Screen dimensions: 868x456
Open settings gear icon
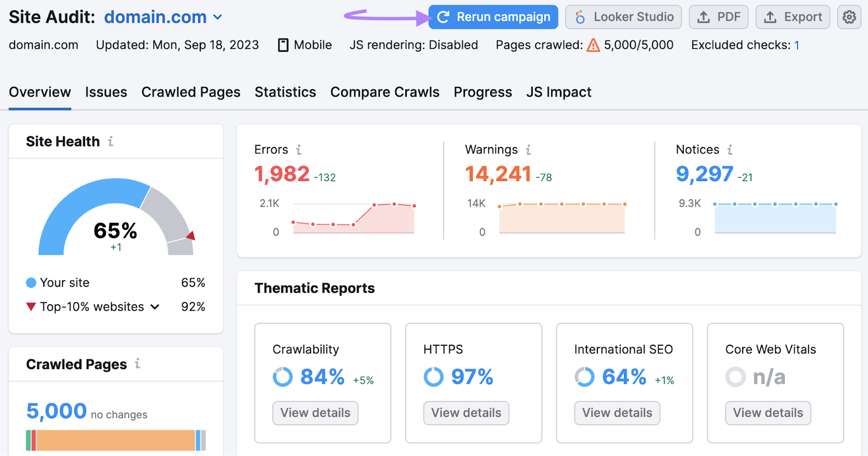849,17
